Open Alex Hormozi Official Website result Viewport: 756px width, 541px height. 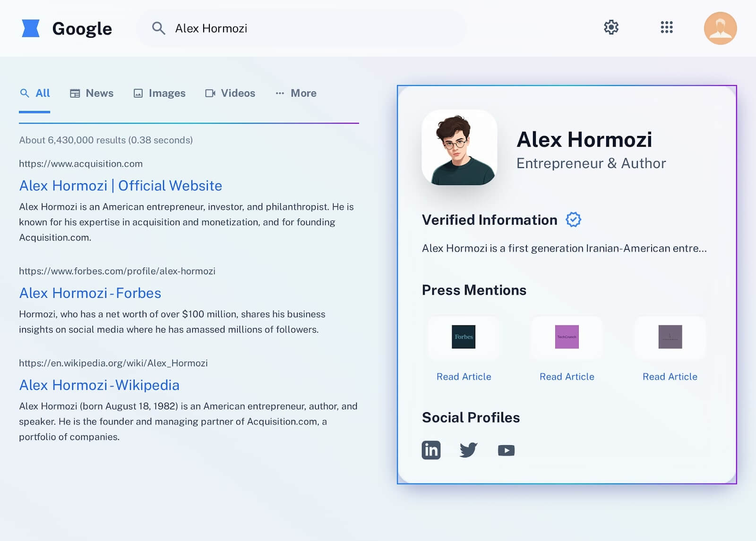tap(120, 186)
